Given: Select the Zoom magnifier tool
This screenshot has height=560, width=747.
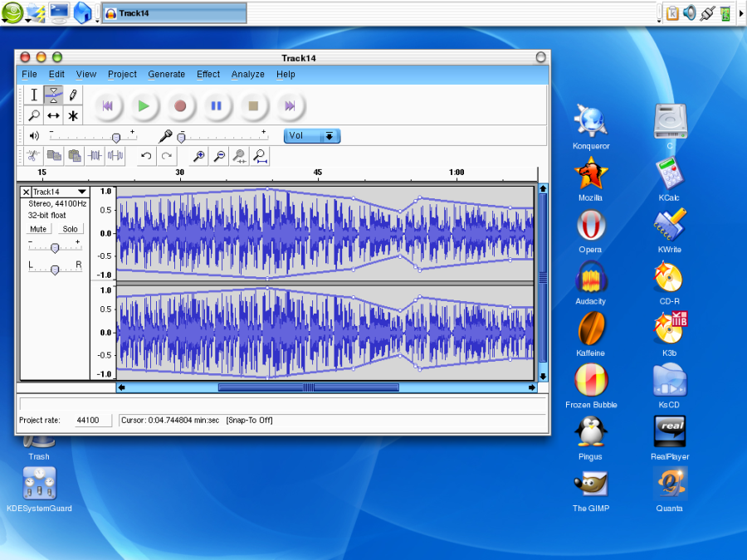Looking at the screenshot, I should [x=34, y=115].
